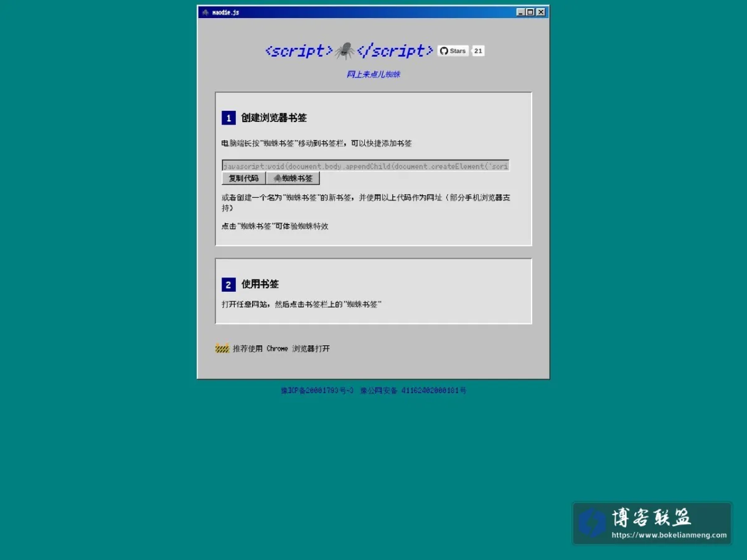747x560 pixels.
Task: Minimize the maodie.js window
Action: tap(521, 12)
